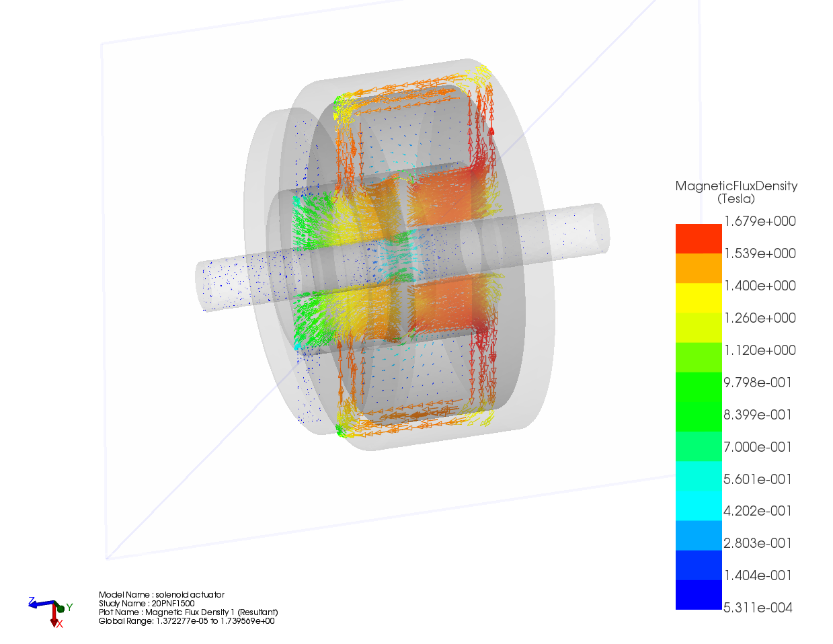Image resolution: width=833 pixels, height=644 pixels.
Task: Click the 1.679e+000 maximum legend value
Action: [x=759, y=221]
